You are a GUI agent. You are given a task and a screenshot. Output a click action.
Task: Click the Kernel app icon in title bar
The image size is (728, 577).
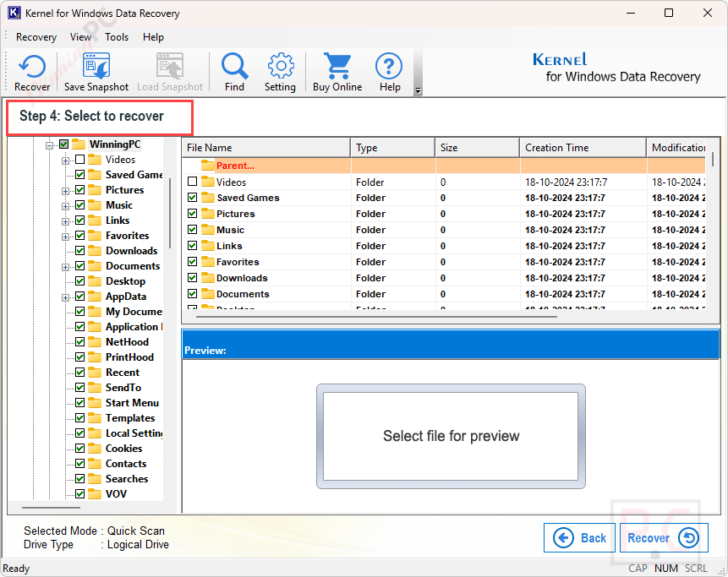(14, 13)
